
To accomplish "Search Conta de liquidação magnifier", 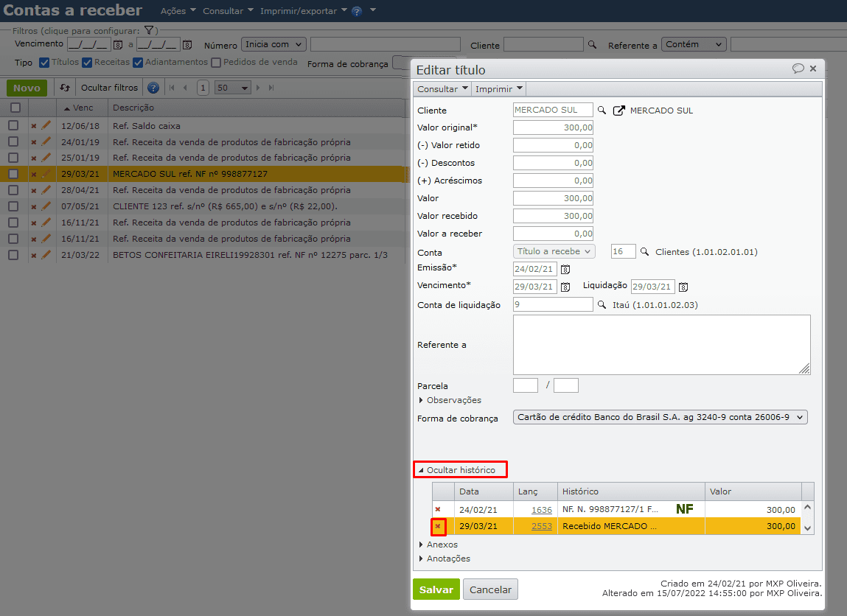I will pos(602,305).
